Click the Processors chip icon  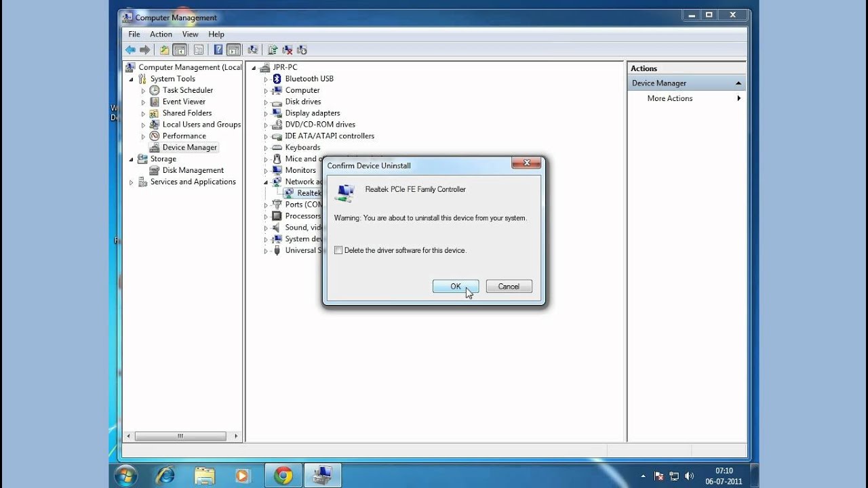tap(277, 216)
